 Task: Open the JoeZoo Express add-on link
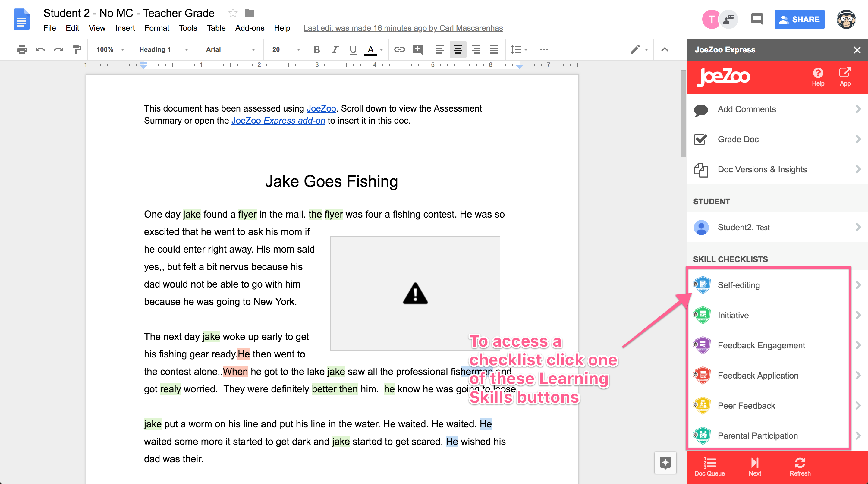click(x=278, y=121)
